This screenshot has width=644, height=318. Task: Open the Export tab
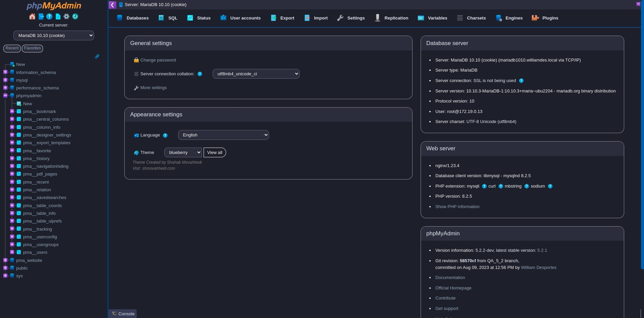click(283, 18)
